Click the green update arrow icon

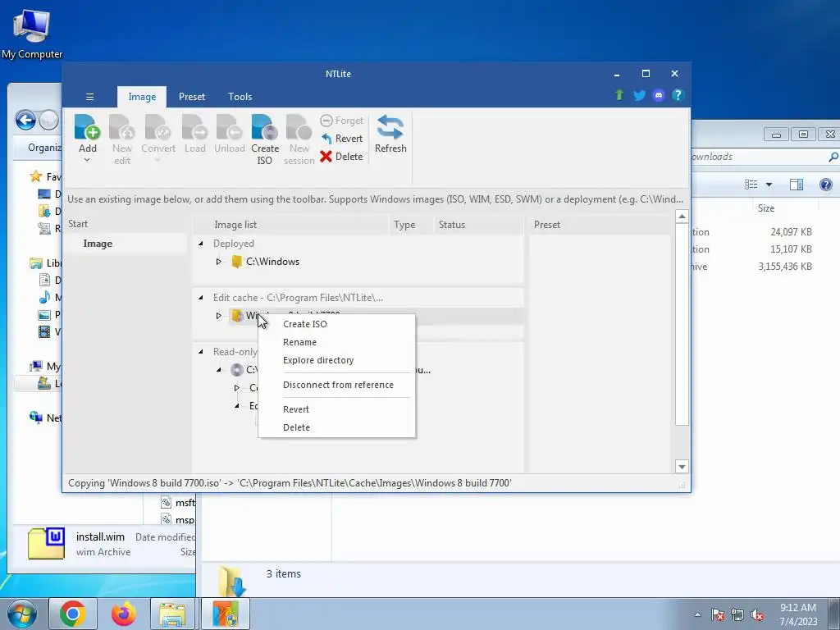click(619, 95)
